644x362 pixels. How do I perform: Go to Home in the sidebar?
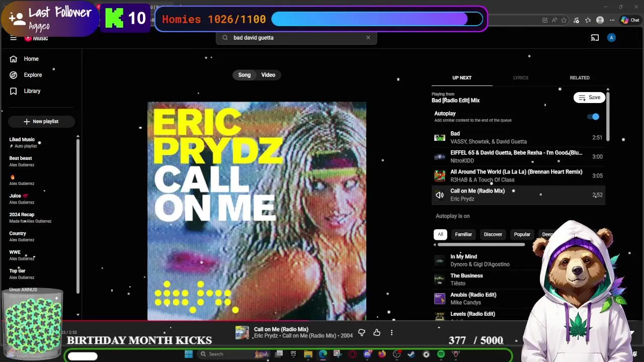(x=31, y=59)
